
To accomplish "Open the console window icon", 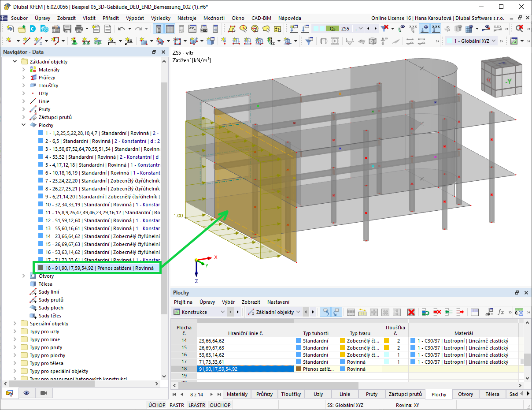I will pos(192,29).
